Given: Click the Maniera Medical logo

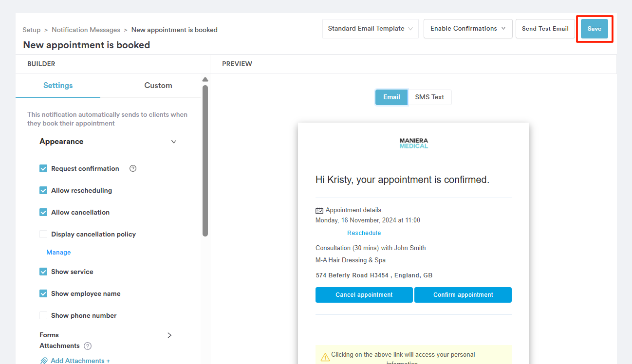Looking at the screenshot, I should pos(413,143).
